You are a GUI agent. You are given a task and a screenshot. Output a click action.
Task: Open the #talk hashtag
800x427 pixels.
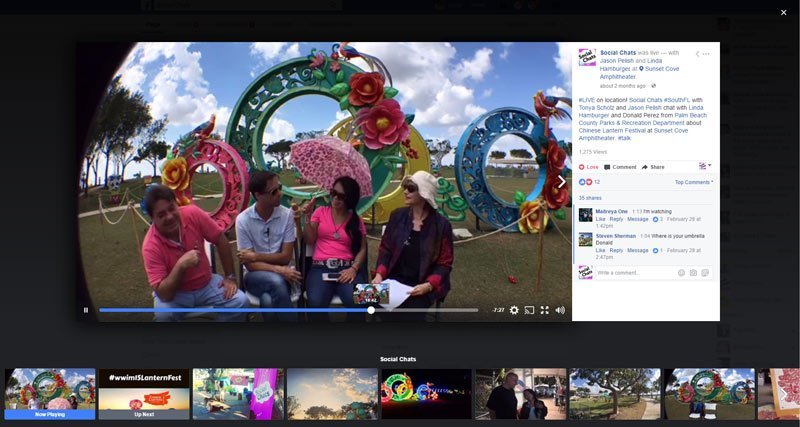pyautogui.click(x=624, y=138)
